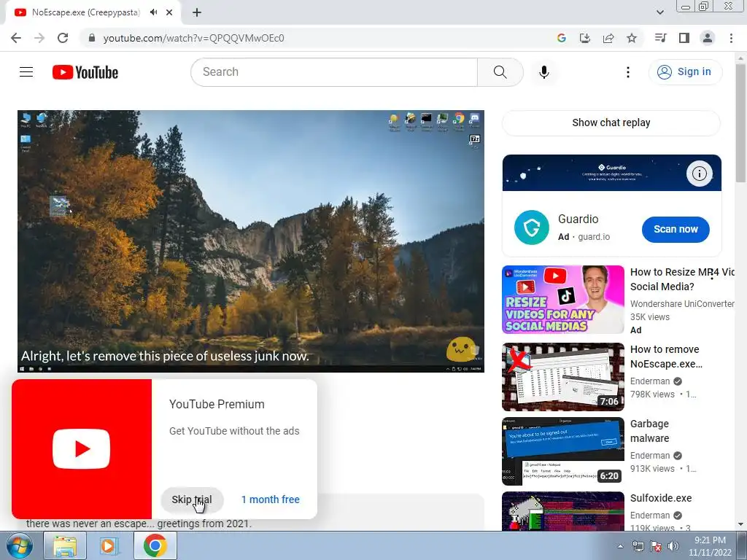Click the Sign in button
This screenshot has height=560, width=747.
click(685, 72)
